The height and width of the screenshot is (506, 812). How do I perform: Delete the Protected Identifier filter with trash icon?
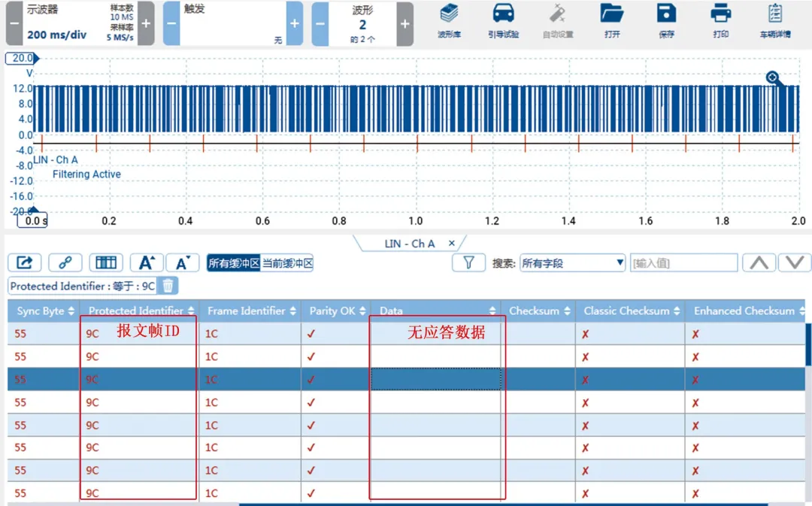(x=168, y=286)
